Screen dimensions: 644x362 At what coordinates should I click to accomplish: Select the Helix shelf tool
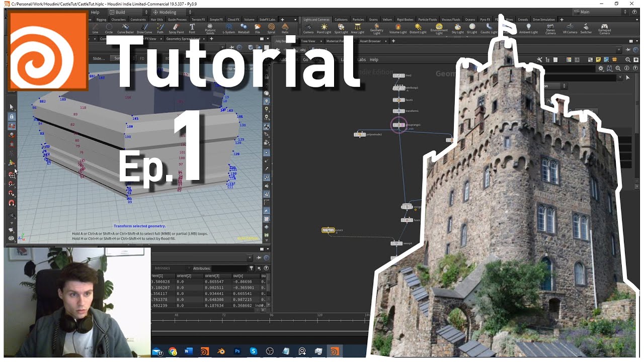(285, 28)
